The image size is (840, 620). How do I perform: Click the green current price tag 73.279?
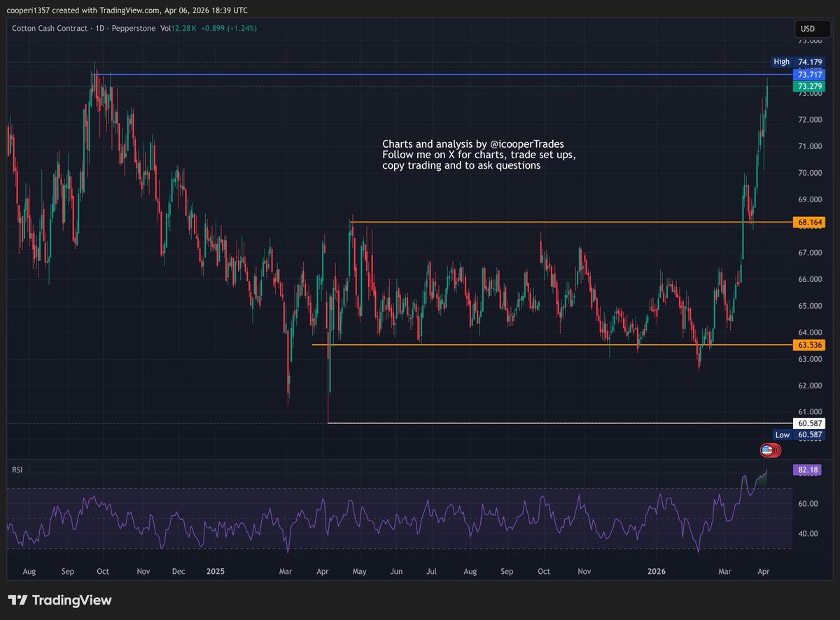808,85
